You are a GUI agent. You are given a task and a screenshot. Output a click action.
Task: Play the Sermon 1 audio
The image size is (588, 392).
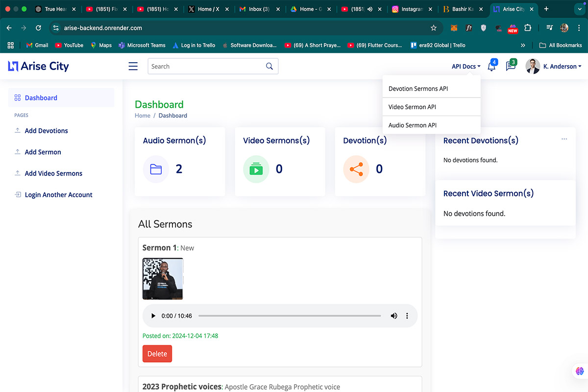(x=153, y=316)
